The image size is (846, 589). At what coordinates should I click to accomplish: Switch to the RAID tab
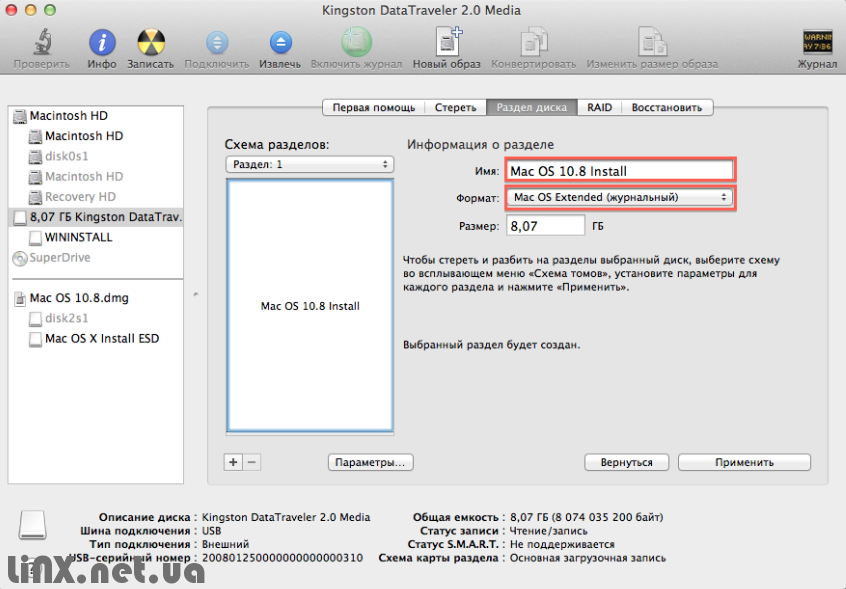[599, 107]
